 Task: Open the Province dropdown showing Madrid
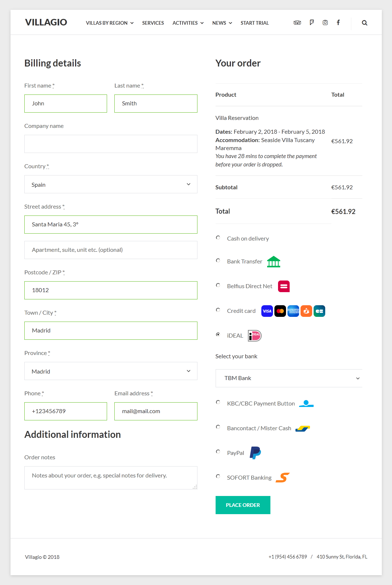[x=111, y=371]
